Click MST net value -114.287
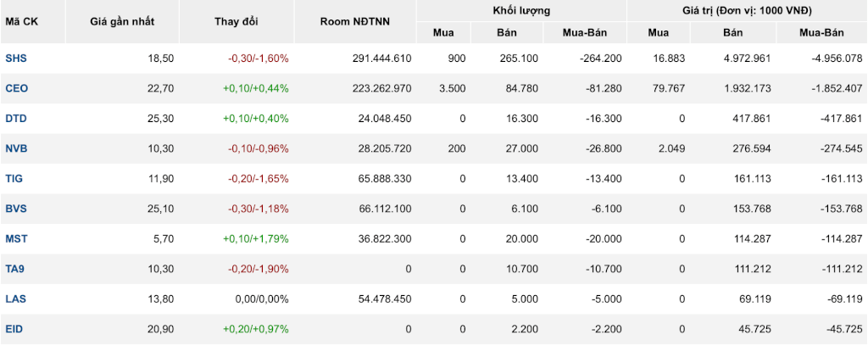This screenshot has height=346, width=868. (843, 239)
